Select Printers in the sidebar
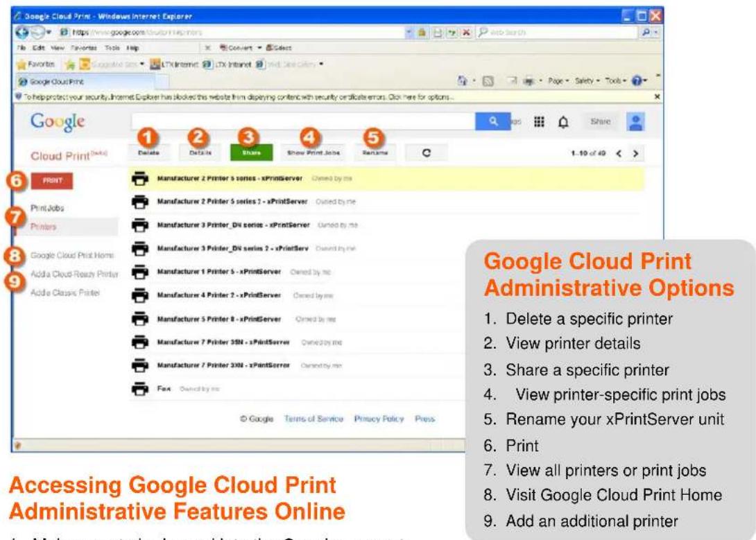 point(44,227)
